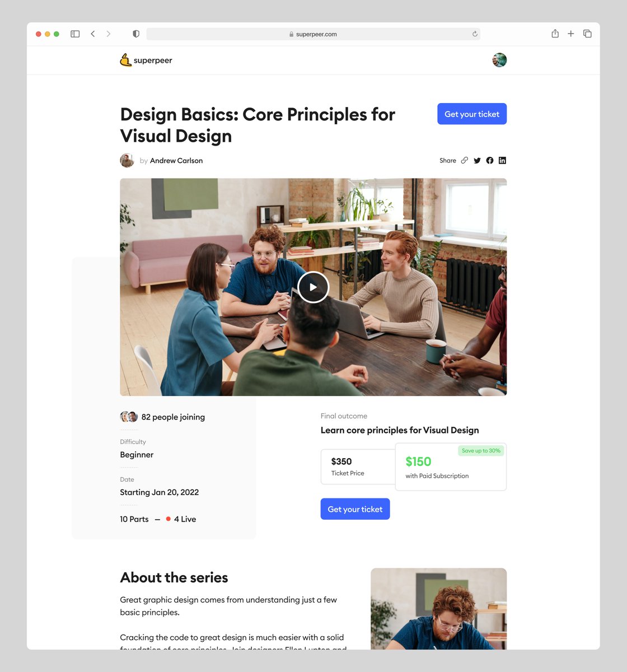Image resolution: width=627 pixels, height=672 pixels.
Task: Share the event on Facebook
Action: (489, 160)
